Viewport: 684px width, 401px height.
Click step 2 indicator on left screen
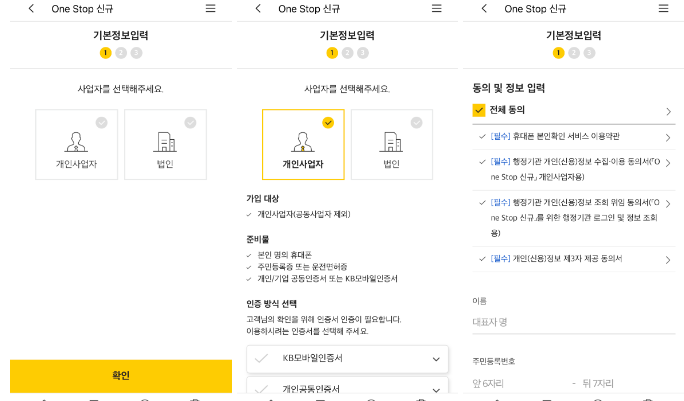coord(121,53)
